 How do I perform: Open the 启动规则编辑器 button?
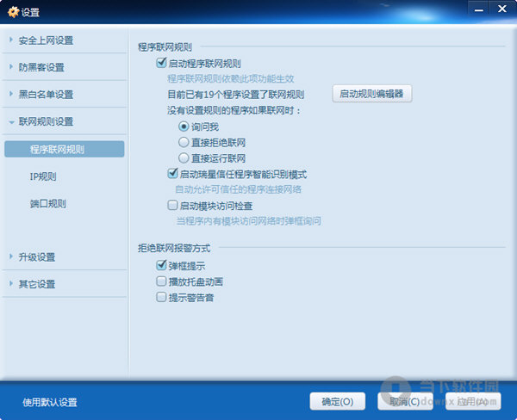pyautogui.click(x=372, y=94)
